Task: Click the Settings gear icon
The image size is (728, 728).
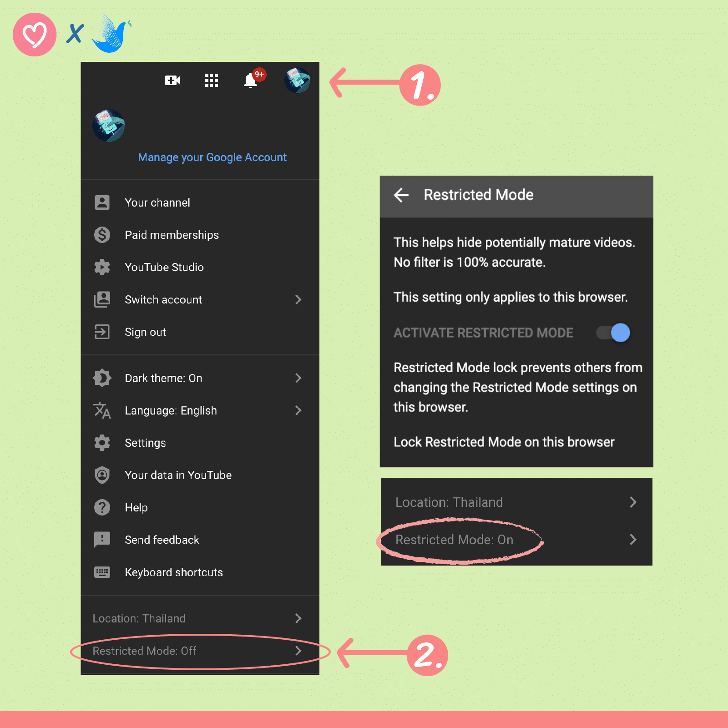Action: [x=102, y=443]
